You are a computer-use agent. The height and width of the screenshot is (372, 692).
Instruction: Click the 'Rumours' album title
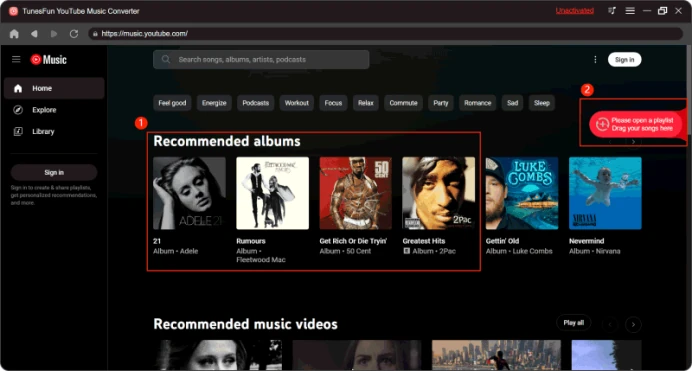click(251, 241)
